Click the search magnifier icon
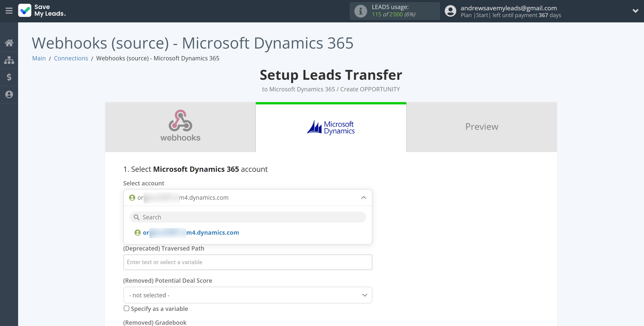The image size is (644, 326). click(x=137, y=217)
